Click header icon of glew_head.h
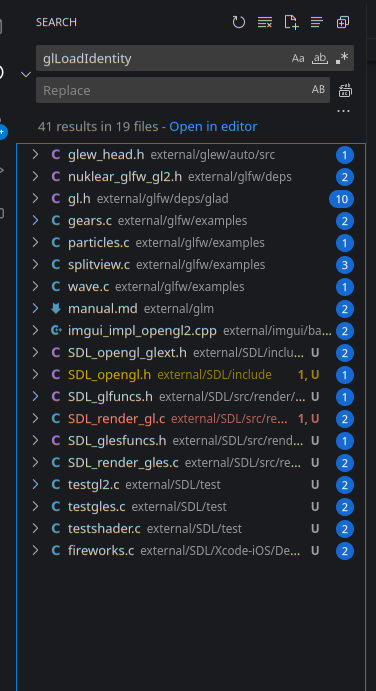The image size is (376, 691). pyautogui.click(x=56, y=155)
